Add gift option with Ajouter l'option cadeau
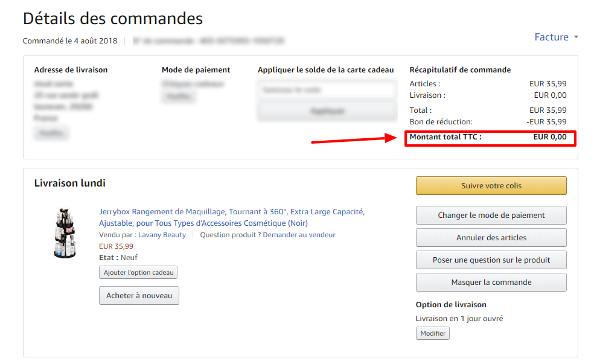Screen dimensions: 594x364 138,273
